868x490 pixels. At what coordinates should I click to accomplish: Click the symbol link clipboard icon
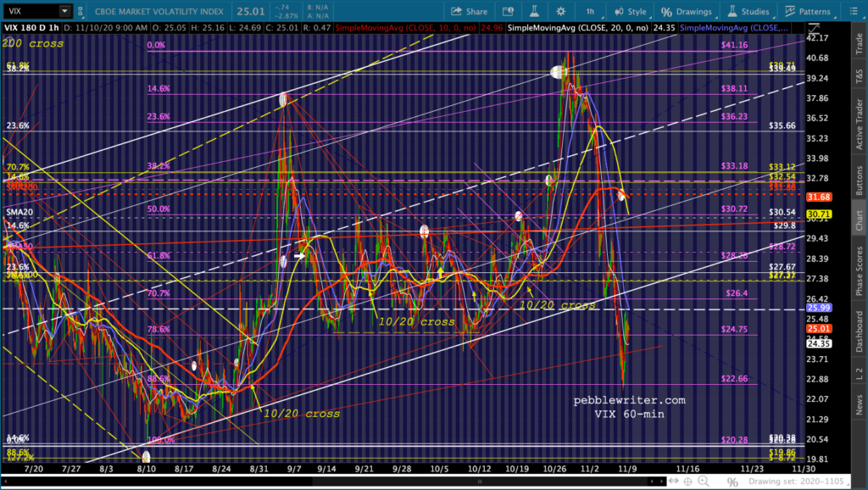point(81,11)
